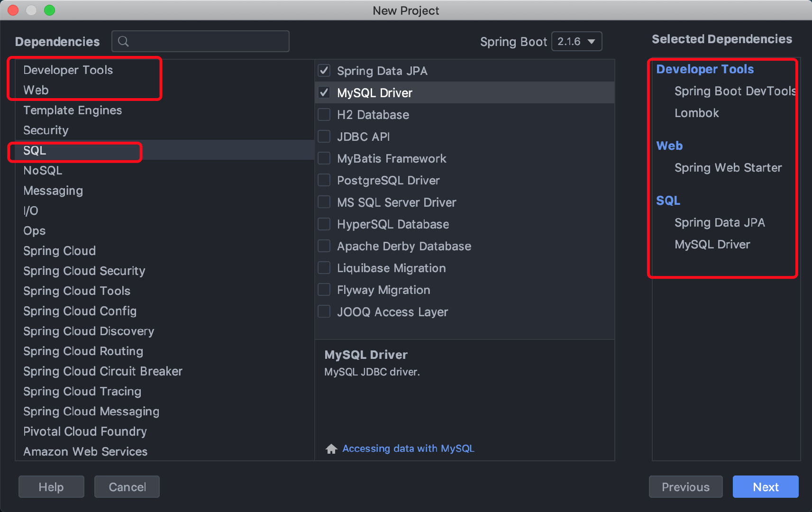Select the Developer Tools category

coord(68,70)
